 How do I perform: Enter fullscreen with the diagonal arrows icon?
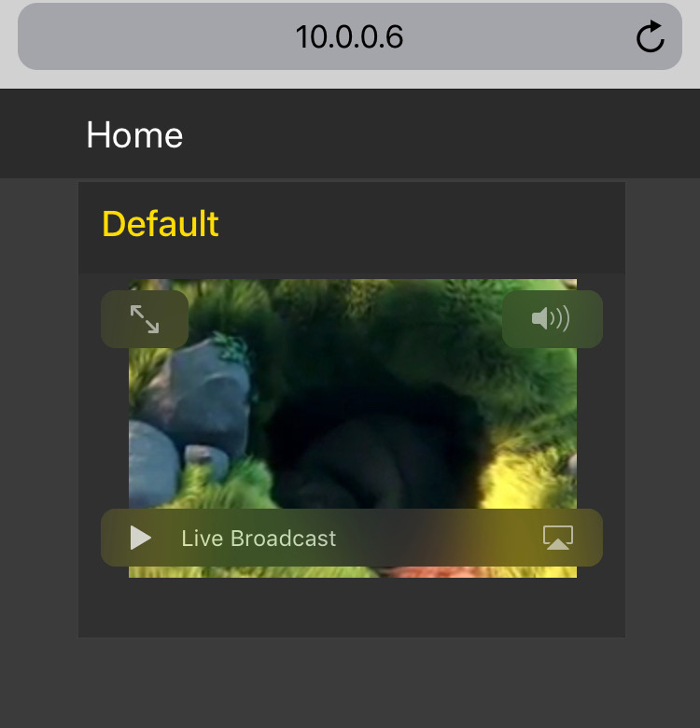(145, 319)
